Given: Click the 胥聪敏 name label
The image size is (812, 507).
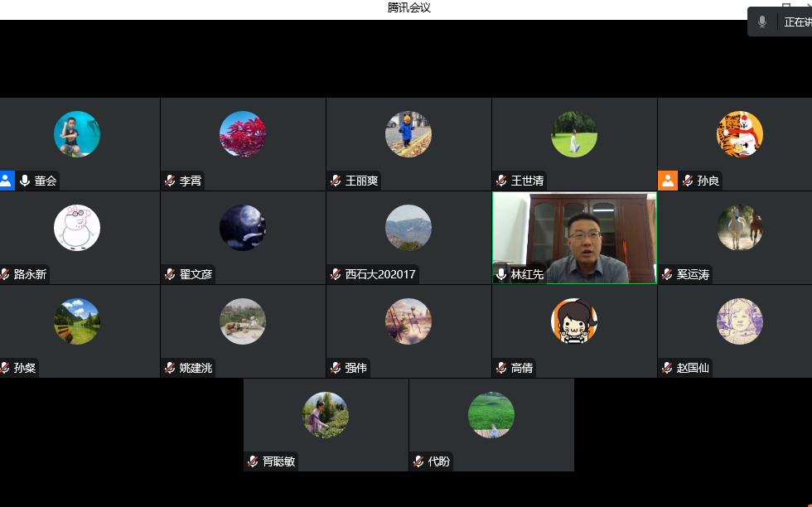Looking at the screenshot, I should pyautogui.click(x=278, y=461).
